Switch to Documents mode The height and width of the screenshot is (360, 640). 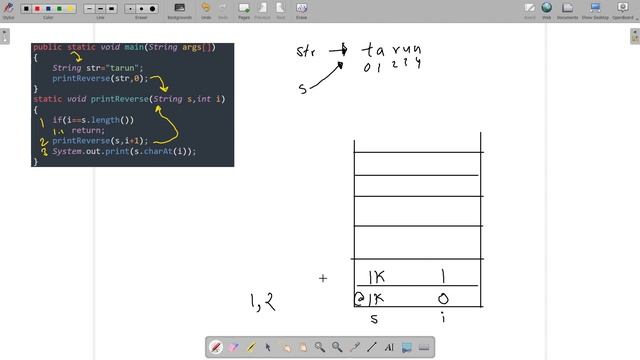coord(567,10)
